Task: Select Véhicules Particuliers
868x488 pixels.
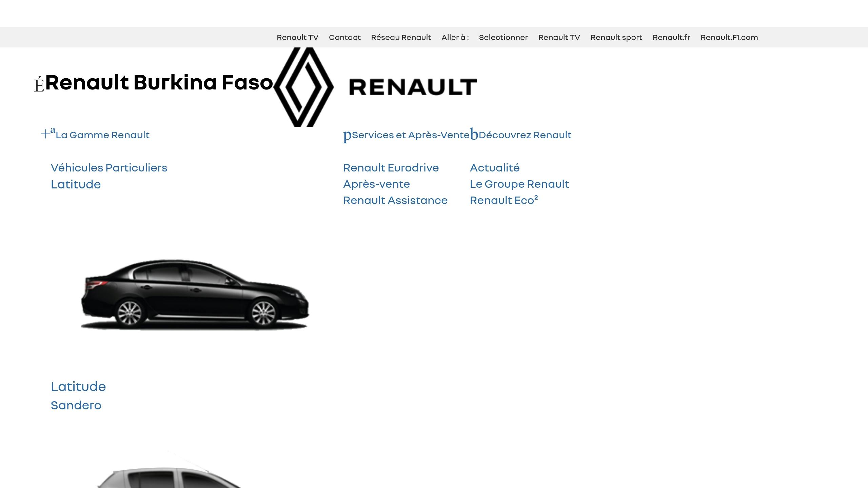Action: [109, 168]
